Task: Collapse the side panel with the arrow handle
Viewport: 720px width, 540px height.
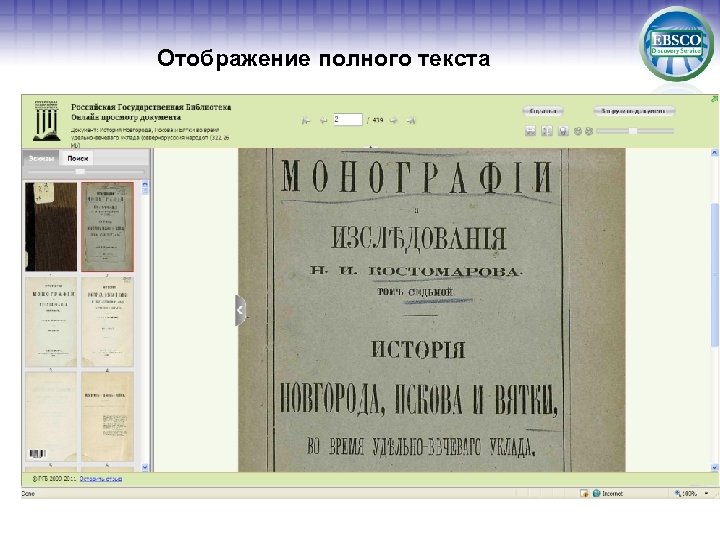Action: [240, 311]
